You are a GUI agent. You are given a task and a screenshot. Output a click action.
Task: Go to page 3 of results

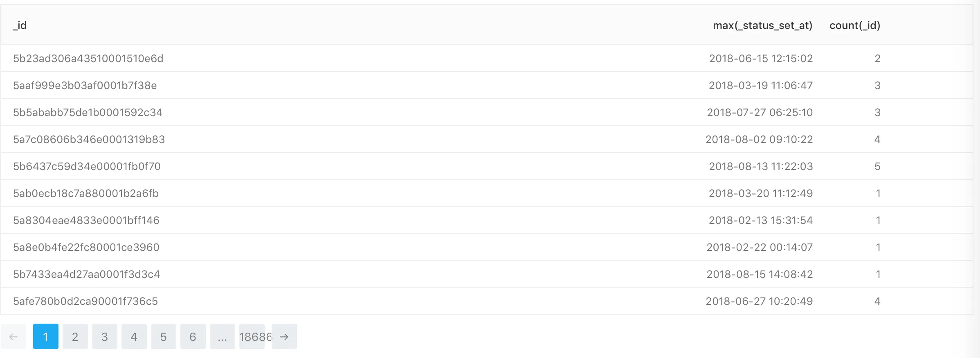pos(104,336)
